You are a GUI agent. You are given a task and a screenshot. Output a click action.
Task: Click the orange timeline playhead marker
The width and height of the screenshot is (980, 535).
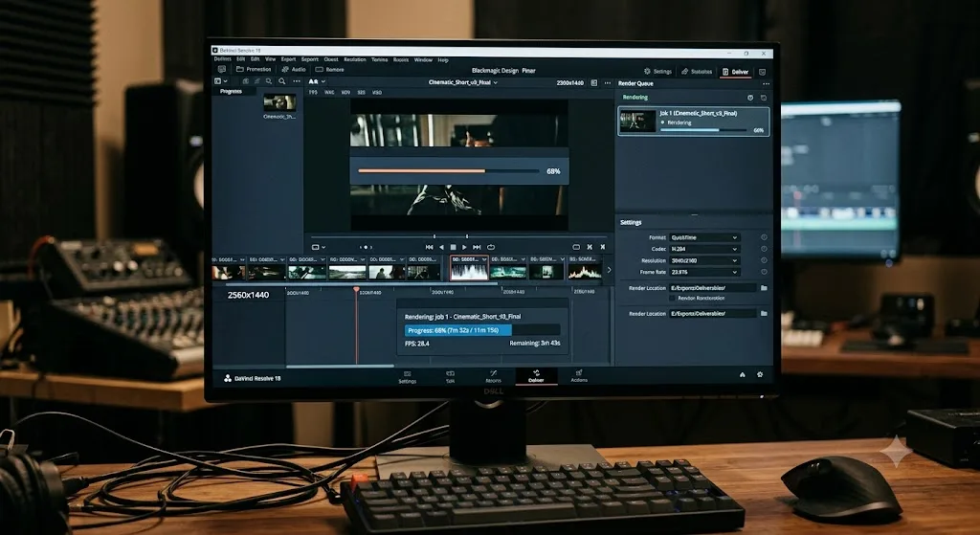(x=356, y=291)
